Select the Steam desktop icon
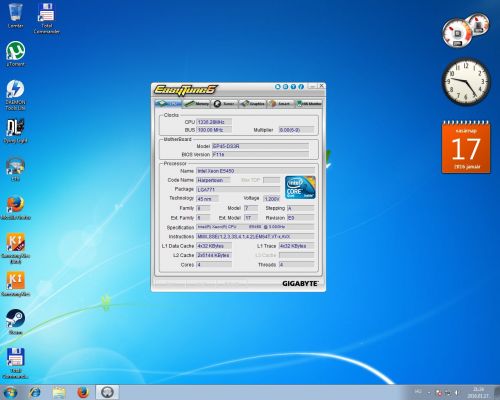Image resolution: width=500 pixels, height=400 pixels. click(x=15, y=322)
